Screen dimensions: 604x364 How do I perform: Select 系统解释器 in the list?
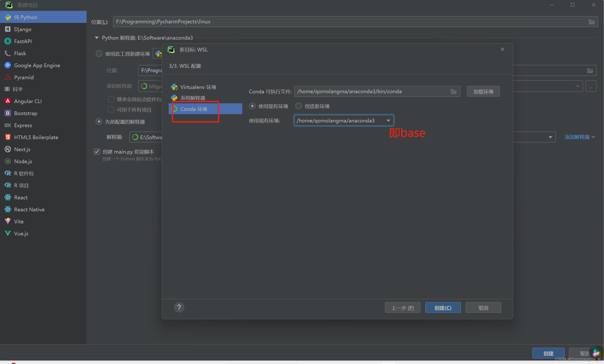tap(205, 98)
